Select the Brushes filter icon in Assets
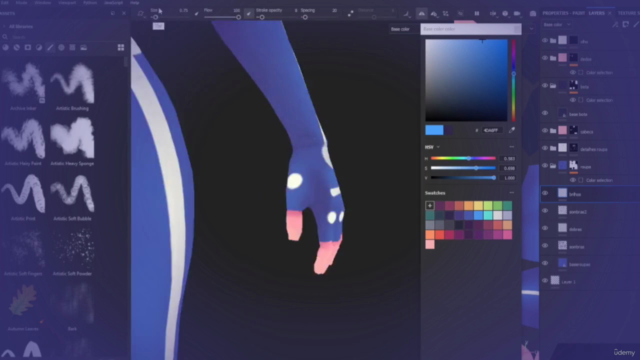640x360 pixels. 50,48
